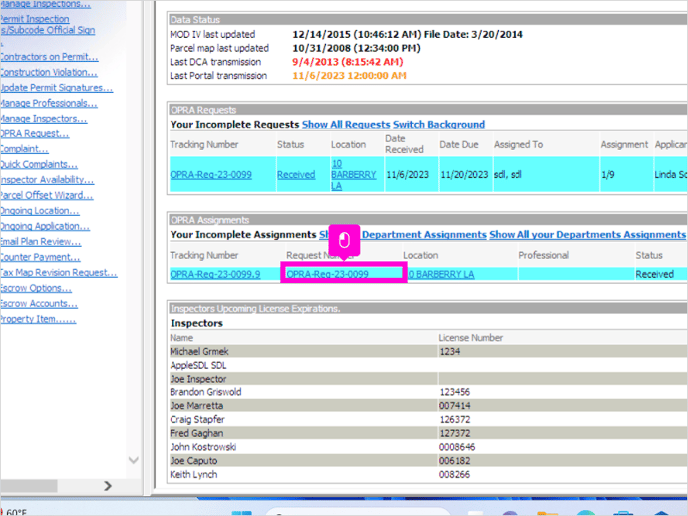Open Update Permit Signatures link

57,87
